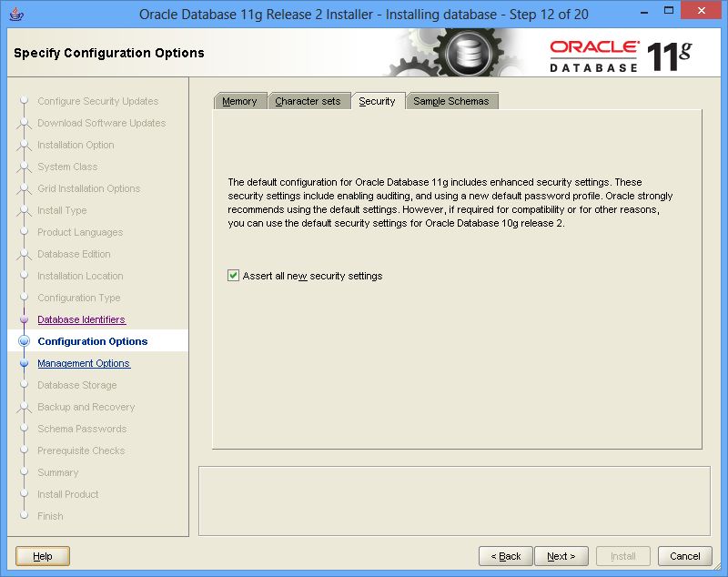Cancel the installation with Cancel button
The width and height of the screenshot is (728, 577).
point(685,556)
